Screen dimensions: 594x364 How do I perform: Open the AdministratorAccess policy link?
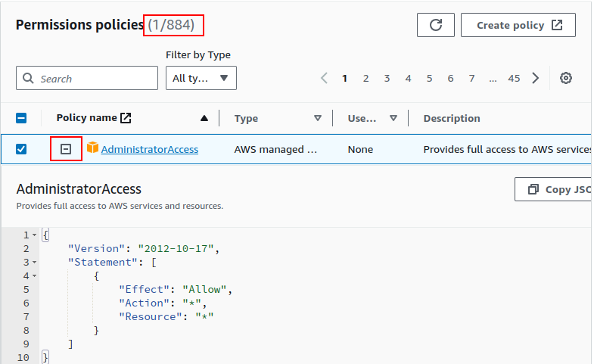[x=150, y=149]
